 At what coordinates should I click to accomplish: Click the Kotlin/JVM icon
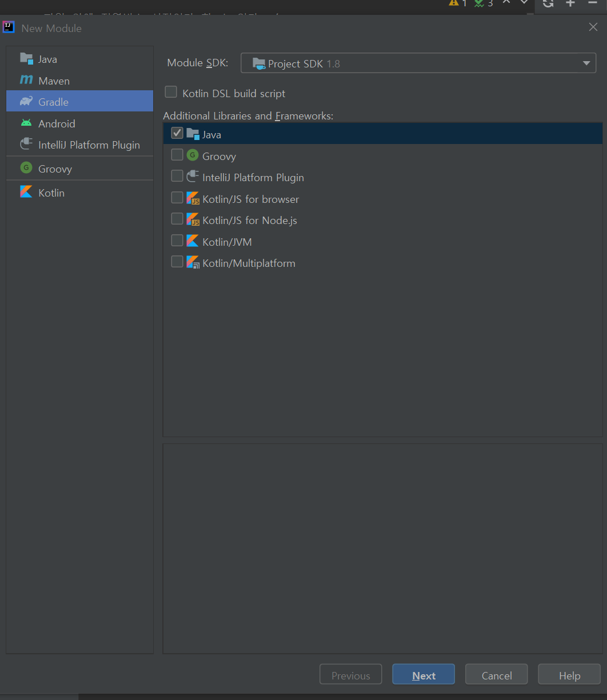click(x=193, y=241)
